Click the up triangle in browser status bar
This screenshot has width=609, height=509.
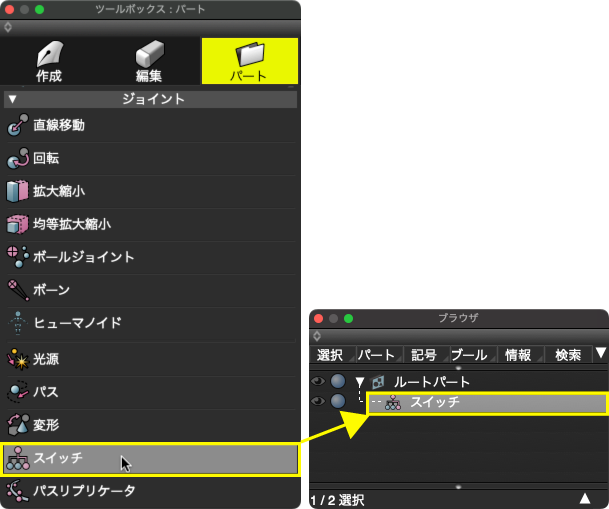pos(585,498)
